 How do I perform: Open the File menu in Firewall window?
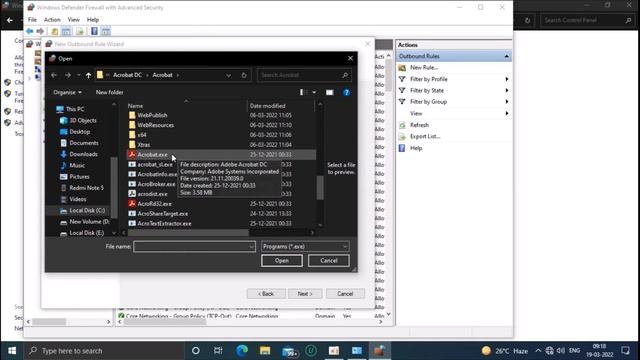(32, 20)
